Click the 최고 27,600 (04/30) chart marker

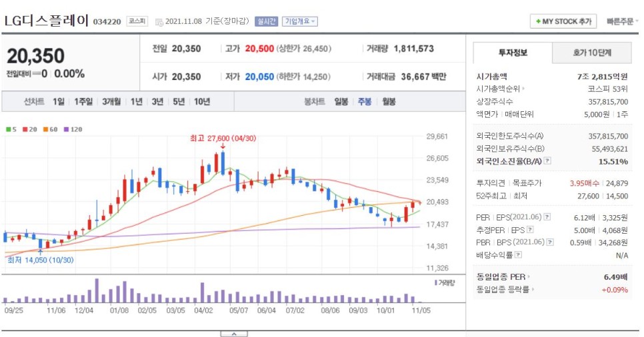[x=223, y=139]
